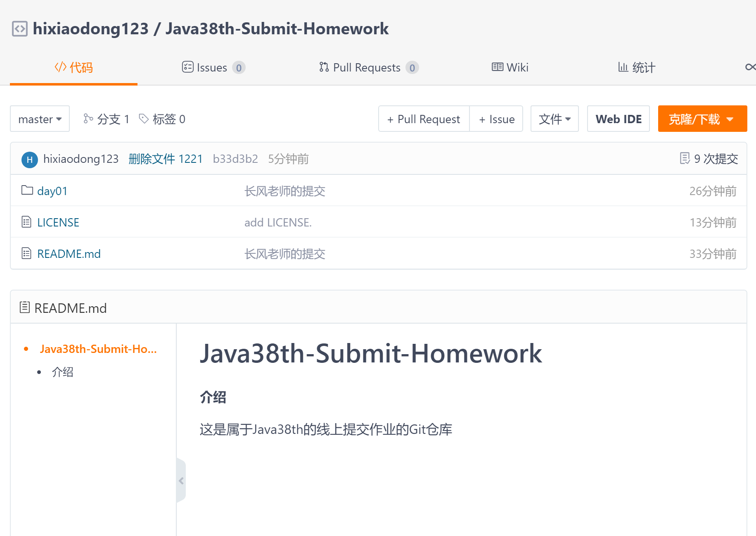Click the LICENSE file icon
The image size is (756, 536).
tap(26, 222)
